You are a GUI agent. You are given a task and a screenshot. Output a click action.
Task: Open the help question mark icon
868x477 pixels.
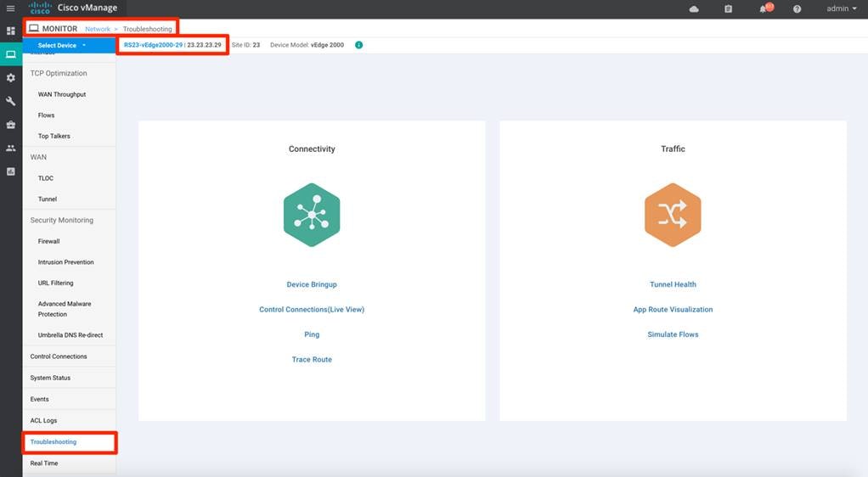click(x=797, y=8)
